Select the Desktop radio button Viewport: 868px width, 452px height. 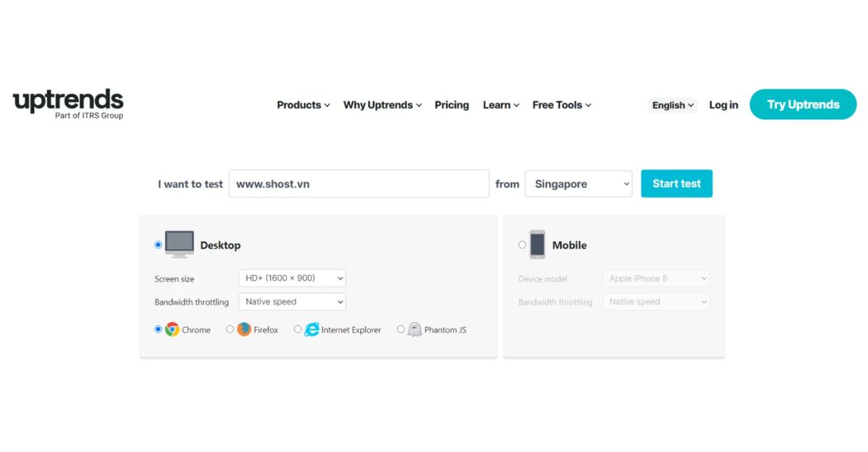158,245
